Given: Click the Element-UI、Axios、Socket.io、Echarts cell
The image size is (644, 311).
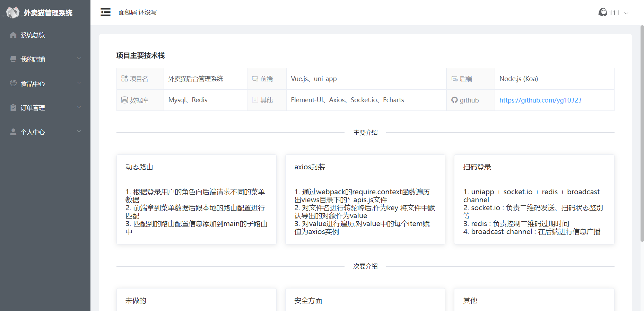Looking at the screenshot, I should [x=366, y=100].
